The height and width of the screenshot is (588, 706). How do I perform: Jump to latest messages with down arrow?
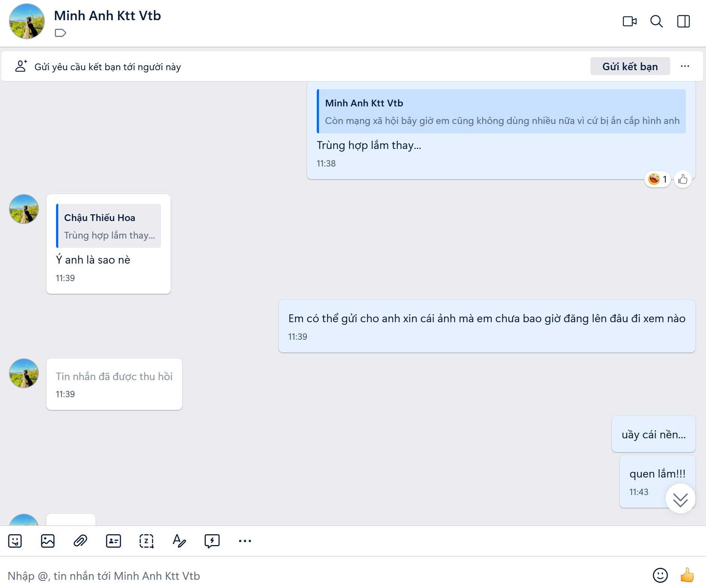pyautogui.click(x=680, y=499)
